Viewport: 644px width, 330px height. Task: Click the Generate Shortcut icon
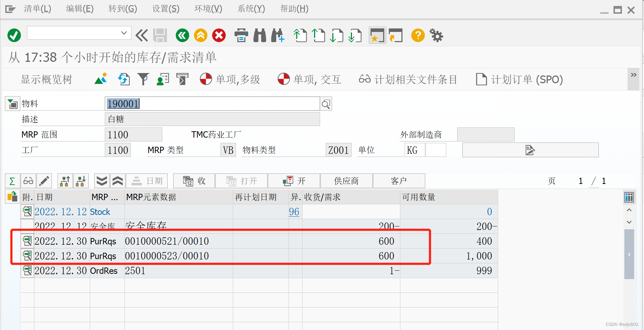point(396,35)
